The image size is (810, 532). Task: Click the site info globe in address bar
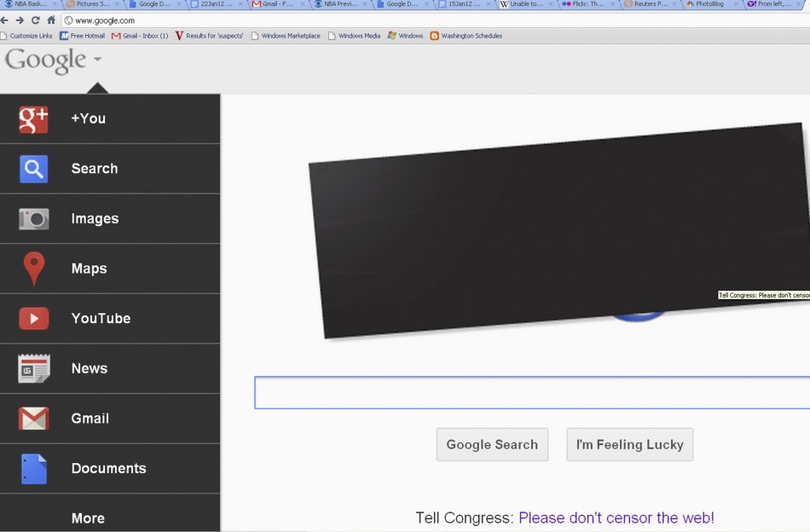tap(68, 20)
